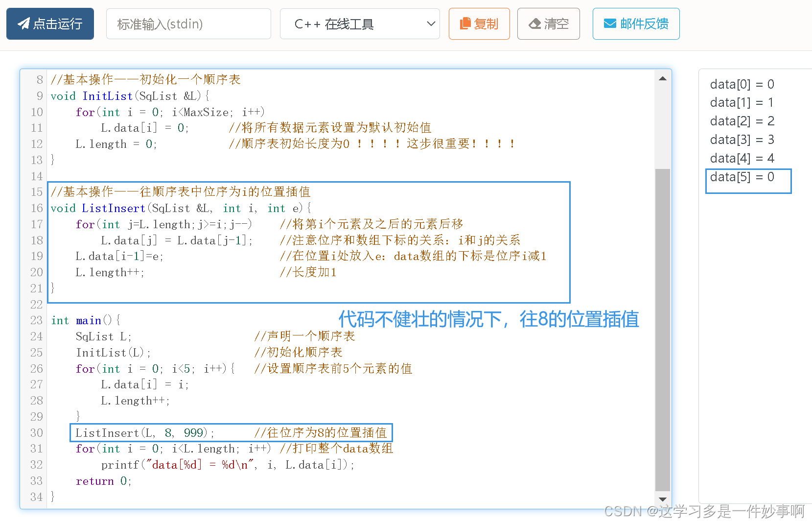Click the copy icon on 复制 button
The height and width of the screenshot is (523, 812).
pos(465,24)
